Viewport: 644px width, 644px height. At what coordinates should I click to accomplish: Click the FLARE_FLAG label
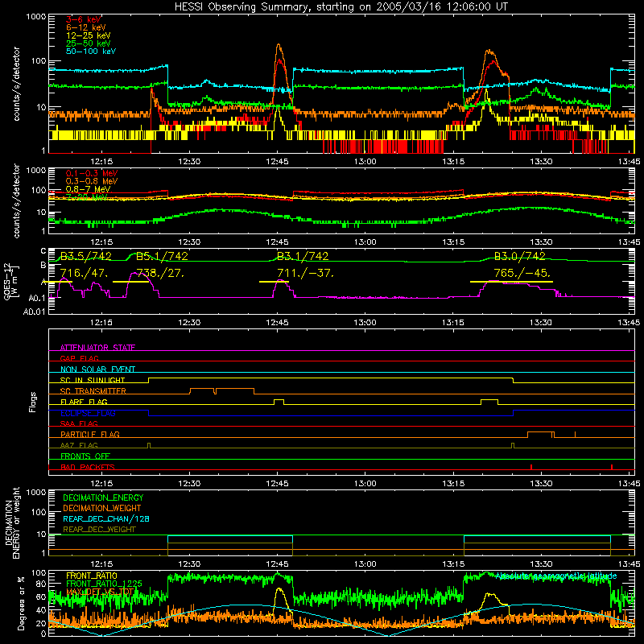84,402
